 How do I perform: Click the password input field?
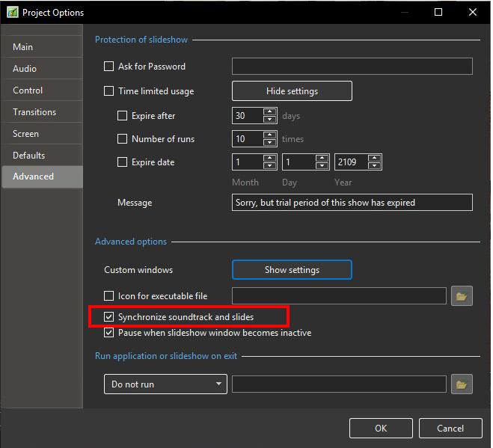[x=352, y=67]
